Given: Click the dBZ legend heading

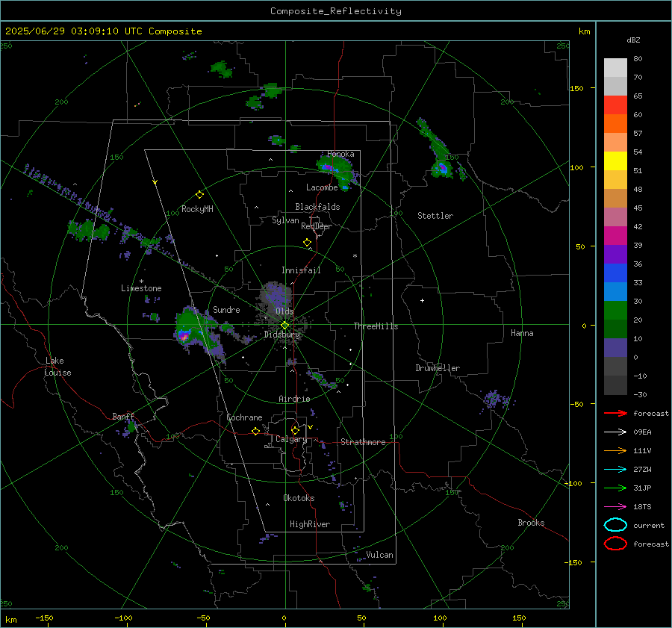Looking at the screenshot, I should [633, 40].
